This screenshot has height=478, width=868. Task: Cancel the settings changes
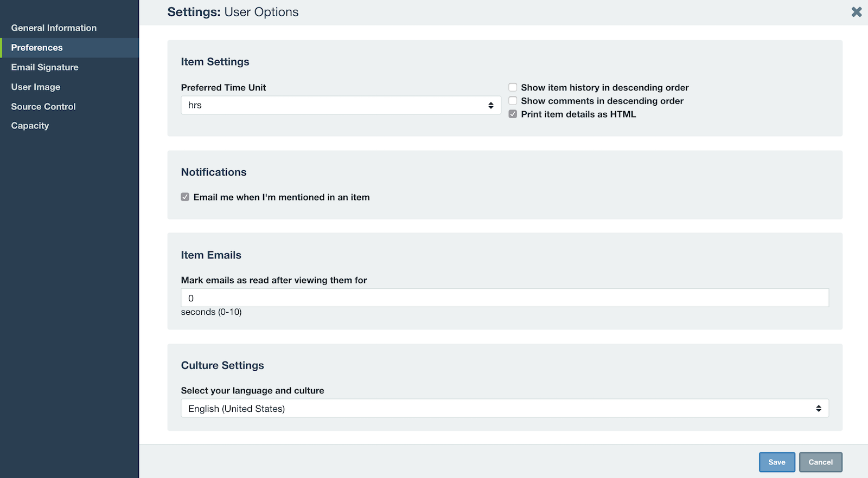click(820, 462)
